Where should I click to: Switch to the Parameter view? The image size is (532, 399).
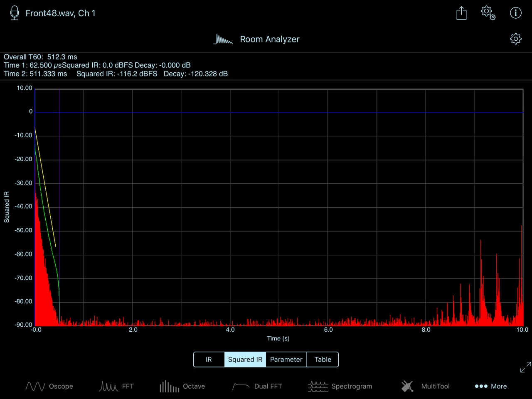point(286,360)
